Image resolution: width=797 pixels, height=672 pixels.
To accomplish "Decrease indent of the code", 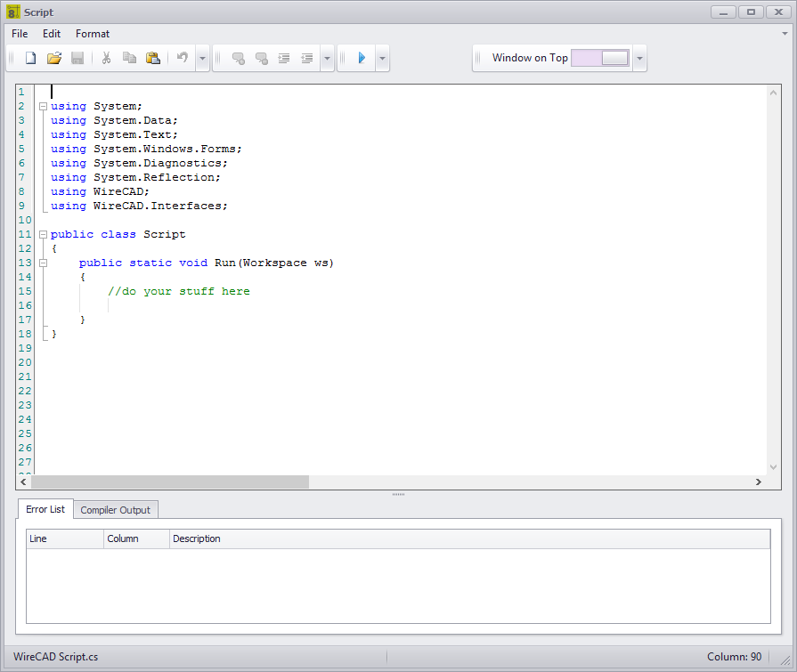I will [307, 59].
